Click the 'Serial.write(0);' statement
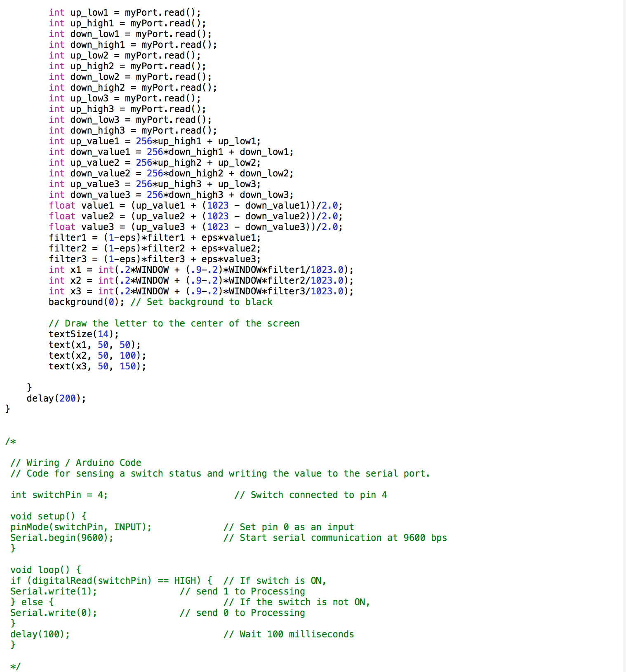Screen dimensions: 626x672 54,613
